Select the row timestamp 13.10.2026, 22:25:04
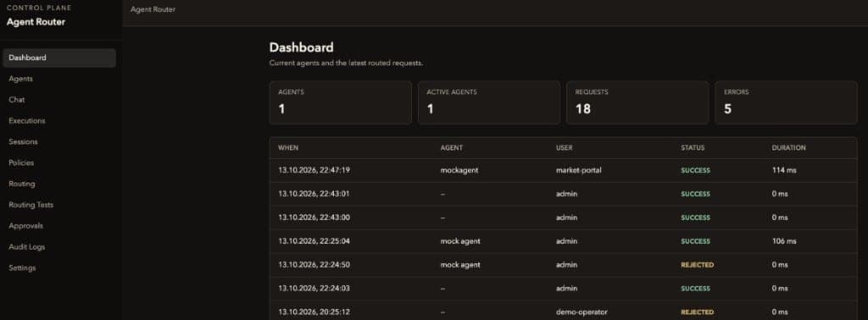The image size is (868, 320). (x=314, y=241)
